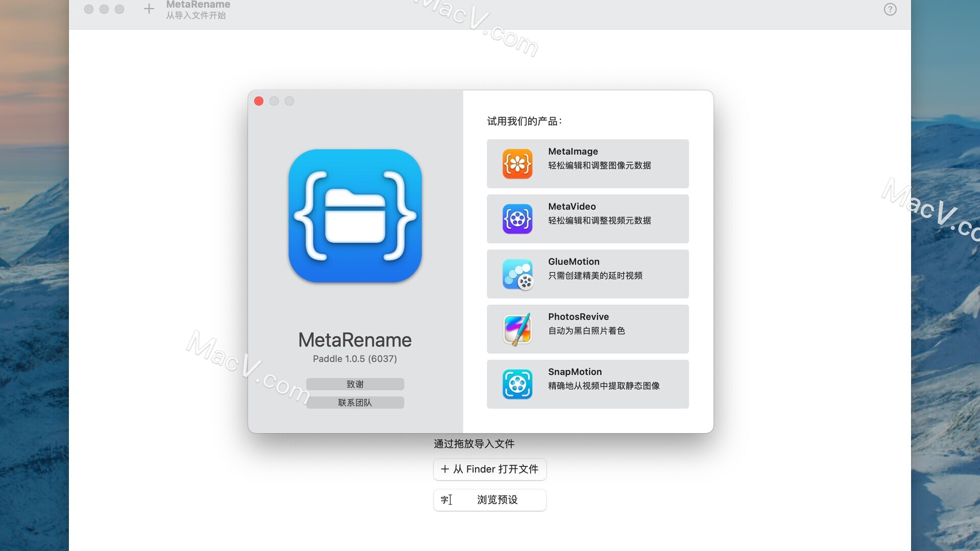The image size is (980, 551).
Task: Click 精确地从视频中提取静态图像 description
Action: click(604, 386)
